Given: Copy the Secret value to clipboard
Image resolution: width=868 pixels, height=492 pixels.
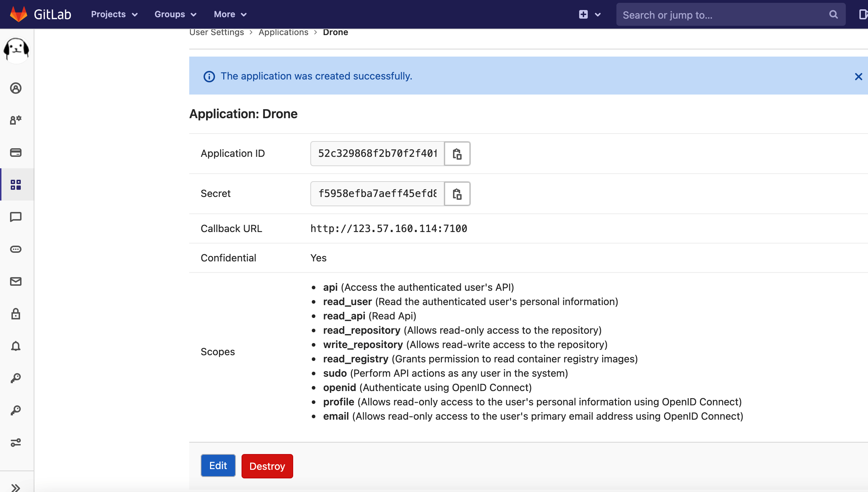Looking at the screenshot, I should [457, 194].
